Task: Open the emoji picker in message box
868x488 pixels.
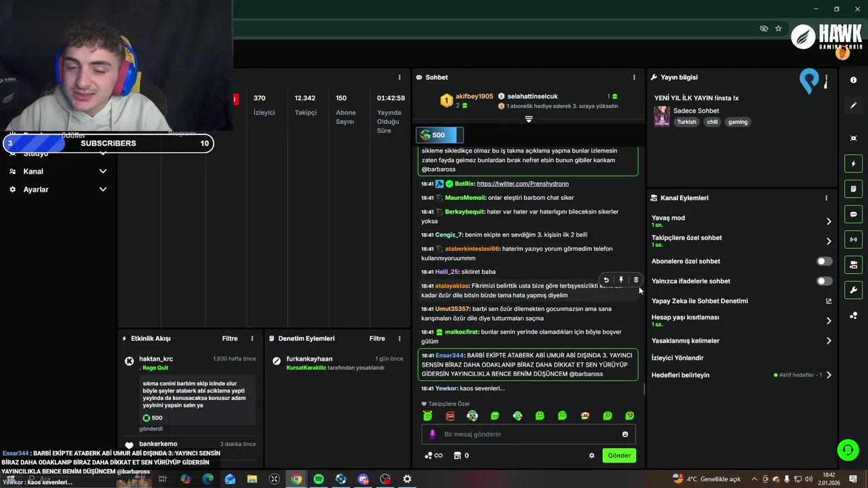Action: pos(625,434)
